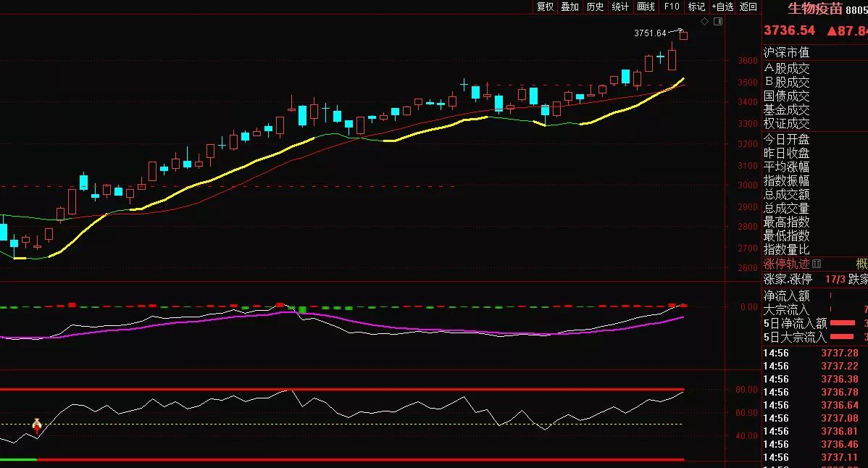This screenshot has width=868, height=468.
Task: Select 历史 in the top toolbar
Action: tap(596, 7)
